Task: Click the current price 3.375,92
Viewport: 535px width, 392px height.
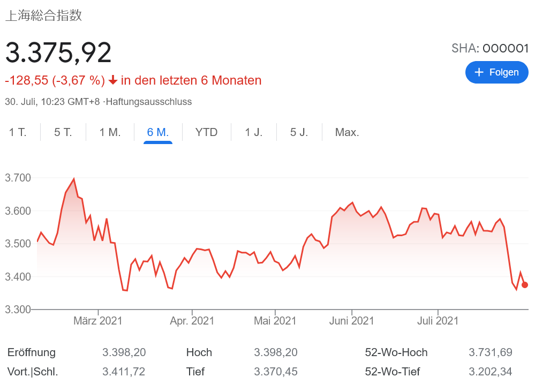Action: pyautogui.click(x=58, y=52)
